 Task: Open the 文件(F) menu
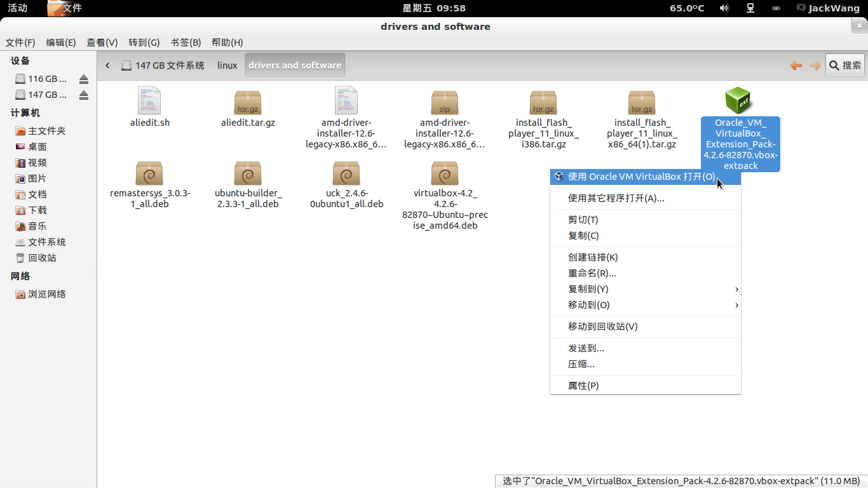(20, 43)
